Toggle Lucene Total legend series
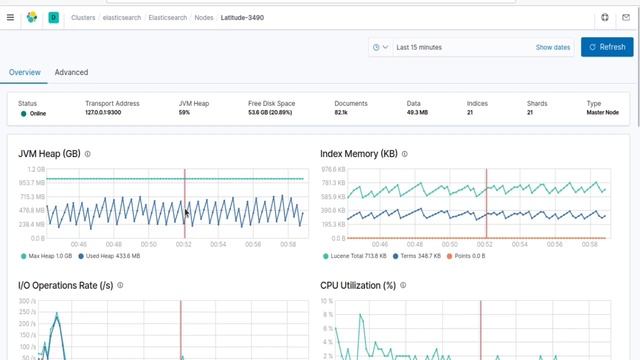 354,256
